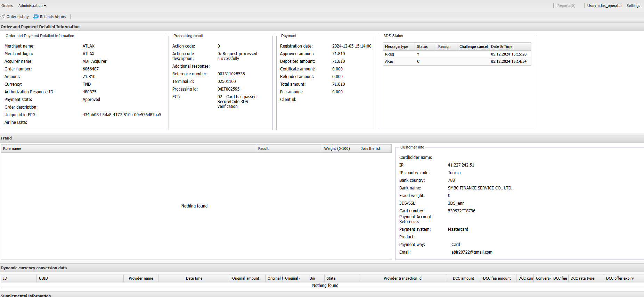Open the Administration dropdown menu

(x=32, y=6)
